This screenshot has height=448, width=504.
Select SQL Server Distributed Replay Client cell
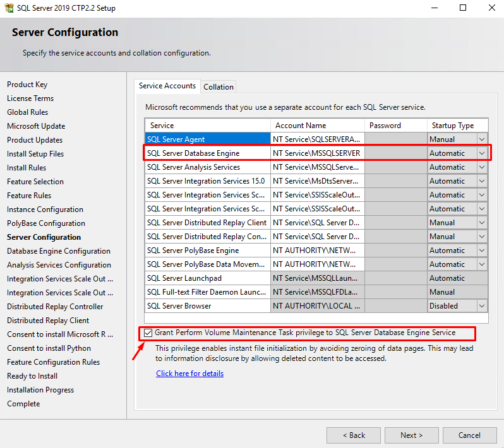208,223
